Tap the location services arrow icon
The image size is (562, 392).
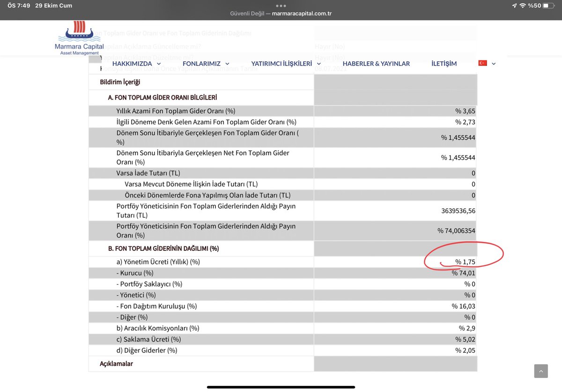(x=515, y=6)
